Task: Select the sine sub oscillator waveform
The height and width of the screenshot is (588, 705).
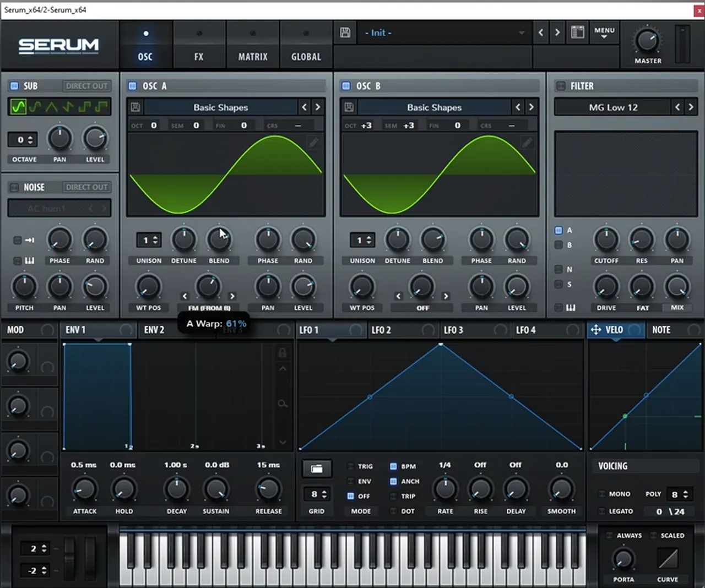Action: click(x=18, y=106)
